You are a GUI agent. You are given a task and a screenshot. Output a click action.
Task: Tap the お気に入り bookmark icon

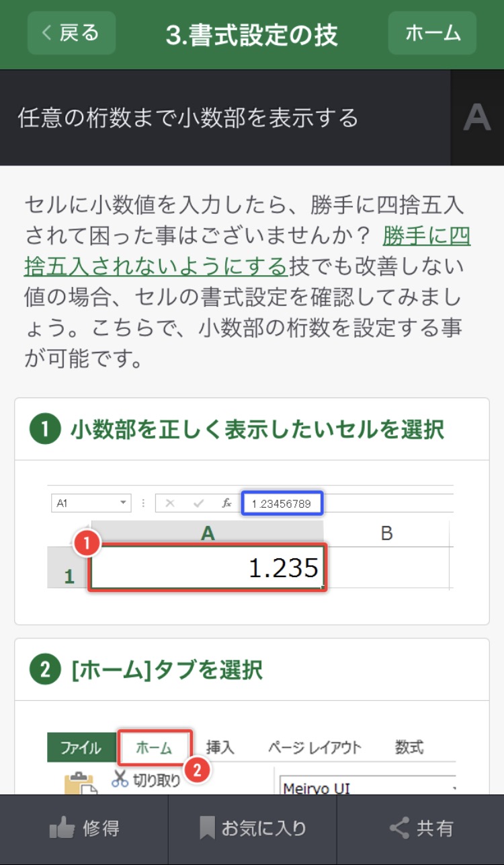pyautogui.click(x=208, y=828)
